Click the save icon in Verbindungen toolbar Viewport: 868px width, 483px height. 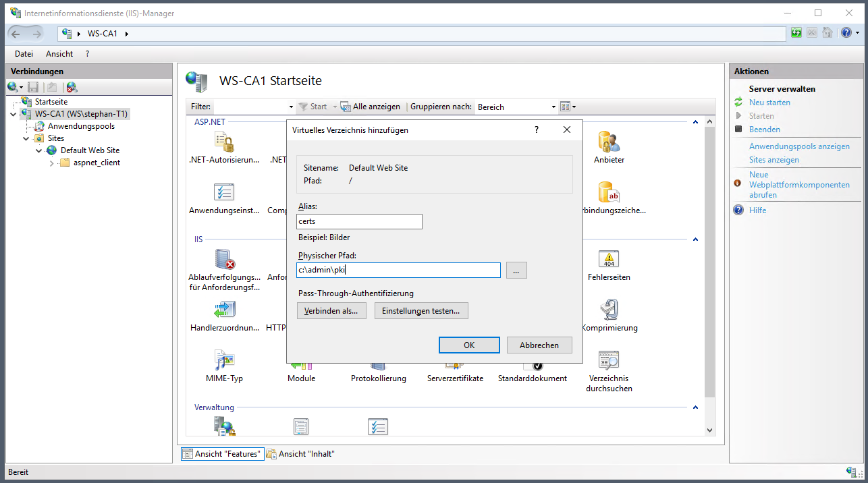tap(33, 87)
